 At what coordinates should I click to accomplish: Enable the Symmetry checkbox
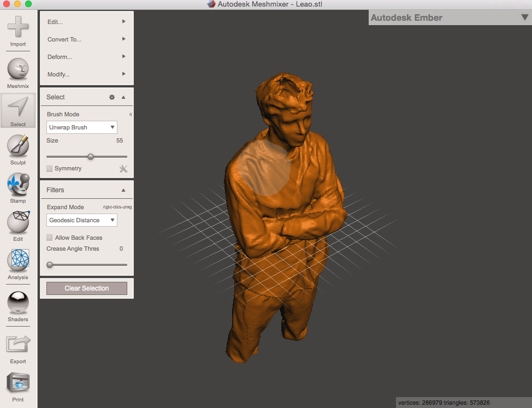[50, 169]
